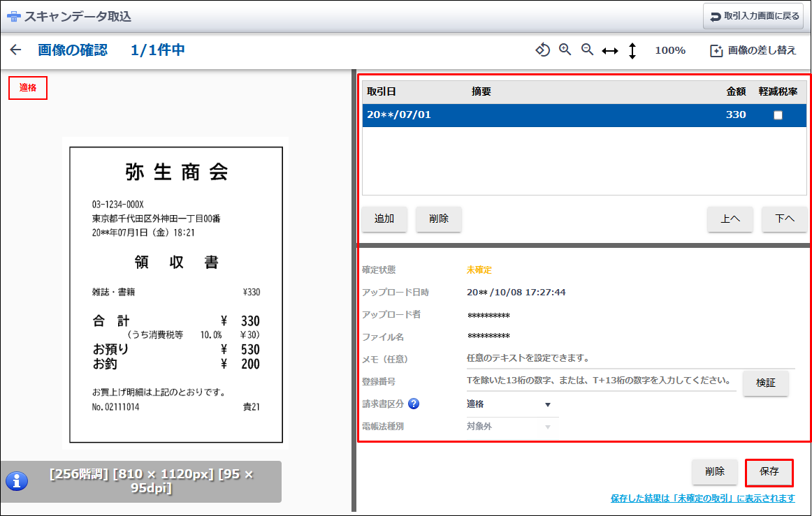Click the 画像の差し替え replace-image button
The height and width of the screenshot is (516, 812).
(x=753, y=50)
